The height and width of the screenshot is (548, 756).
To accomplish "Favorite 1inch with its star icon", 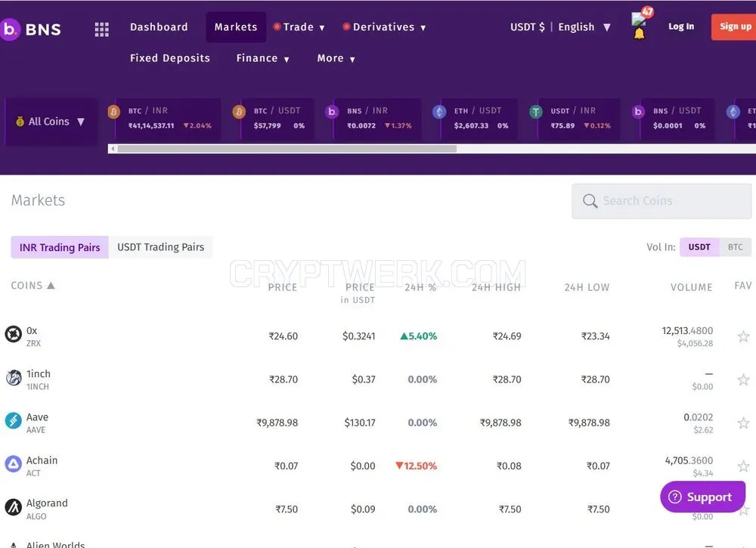I will point(743,379).
